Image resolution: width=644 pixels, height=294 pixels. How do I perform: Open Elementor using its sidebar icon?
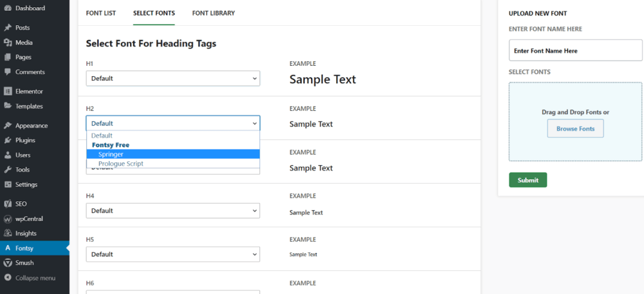(x=8, y=92)
